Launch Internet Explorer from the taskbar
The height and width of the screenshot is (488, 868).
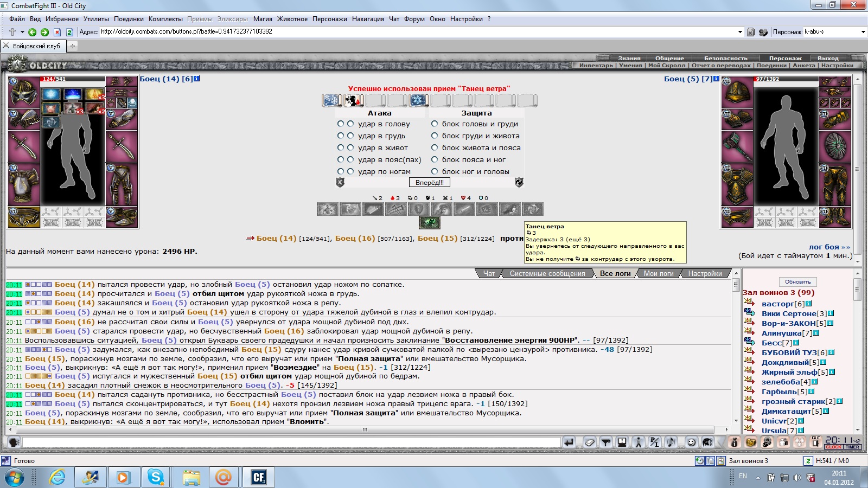tap(56, 477)
